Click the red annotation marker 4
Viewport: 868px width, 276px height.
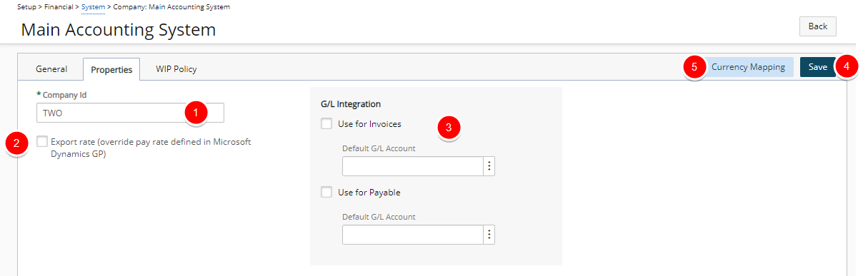(x=847, y=67)
